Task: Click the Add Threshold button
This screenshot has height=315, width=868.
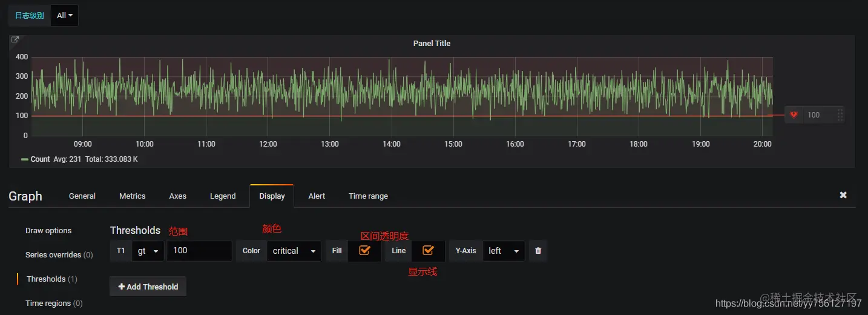Action: tap(148, 287)
